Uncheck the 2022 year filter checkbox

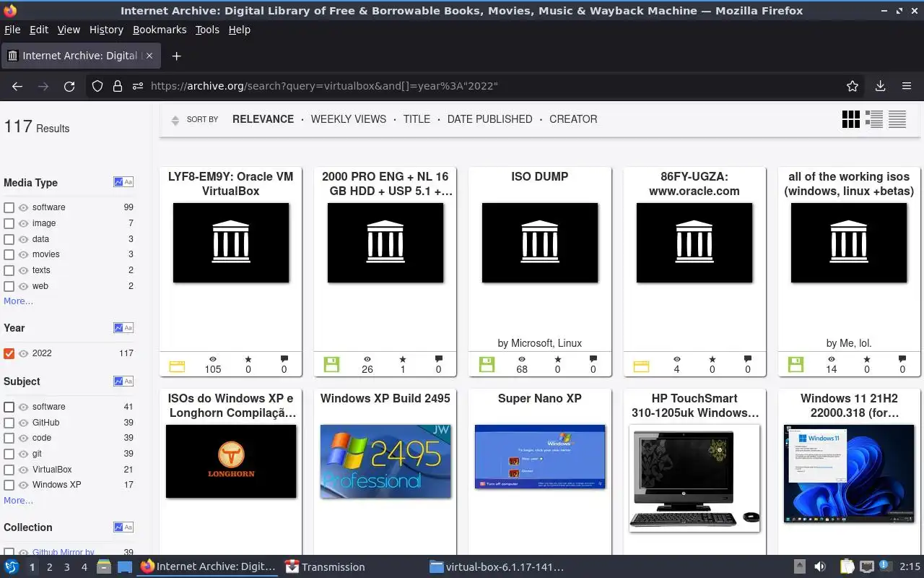(x=9, y=353)
